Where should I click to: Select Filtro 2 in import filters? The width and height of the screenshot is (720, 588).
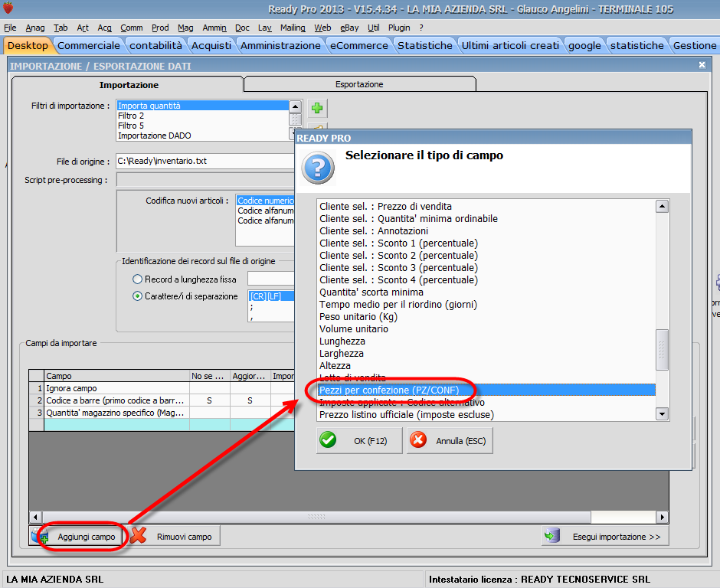[x=202, y=116]
